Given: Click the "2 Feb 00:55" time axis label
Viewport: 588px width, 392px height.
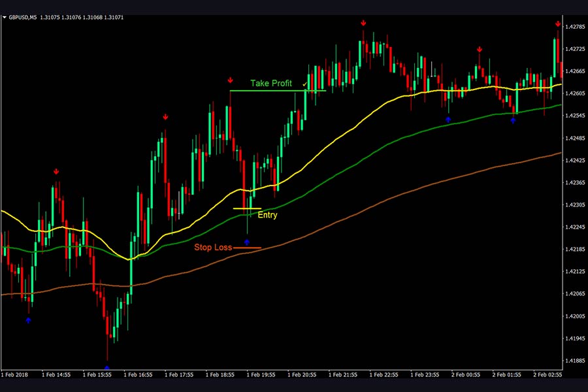Looking at the screenshot, I should click(465, 375).
